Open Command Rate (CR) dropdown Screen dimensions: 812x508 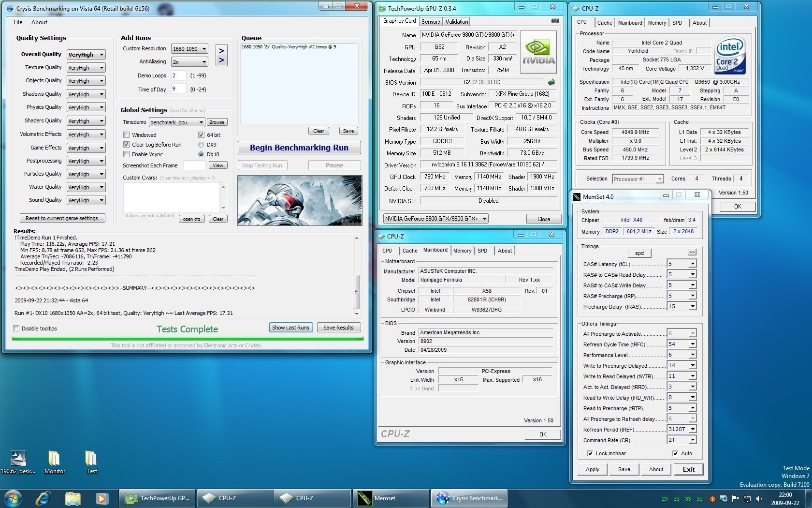coord(681,440)
